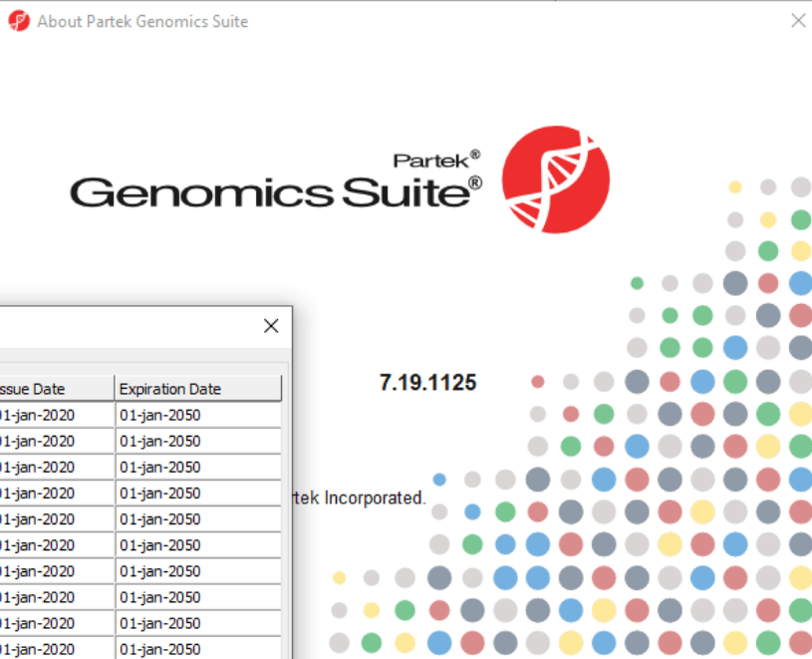This screenshot has height=659, width=812.
Task: Click the Partek icon in the title bar
Action: click(x=19, y=21)
